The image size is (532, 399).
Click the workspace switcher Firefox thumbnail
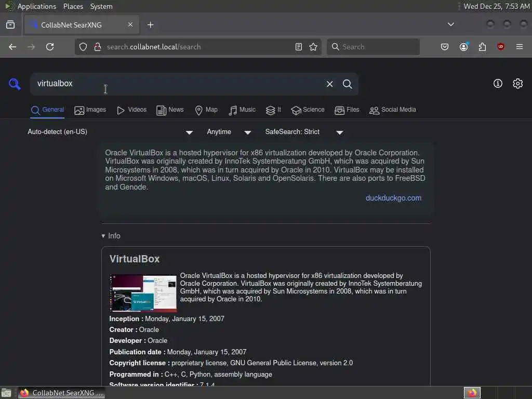point(472,393)
